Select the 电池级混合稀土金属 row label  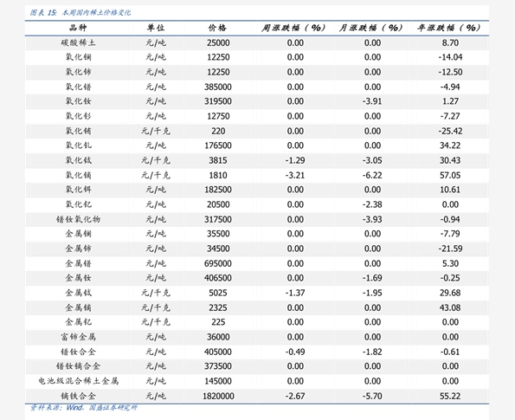point(78,381)
